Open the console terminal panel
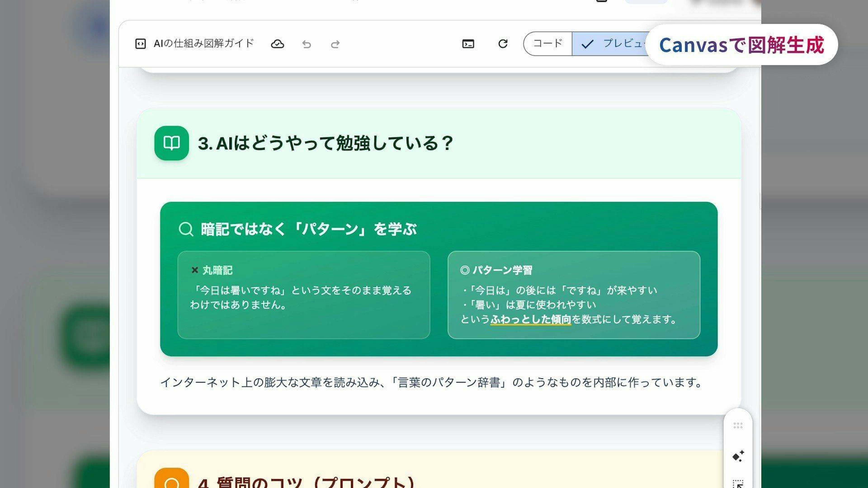Viewport: 868px width, 488px height. [468, 44]
